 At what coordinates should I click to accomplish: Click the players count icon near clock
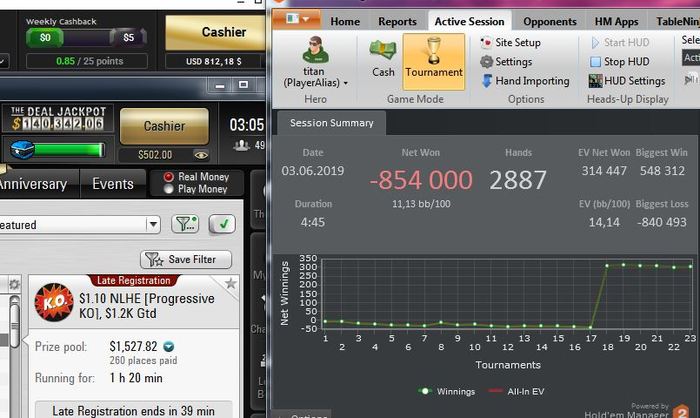[x=242, y=145]
